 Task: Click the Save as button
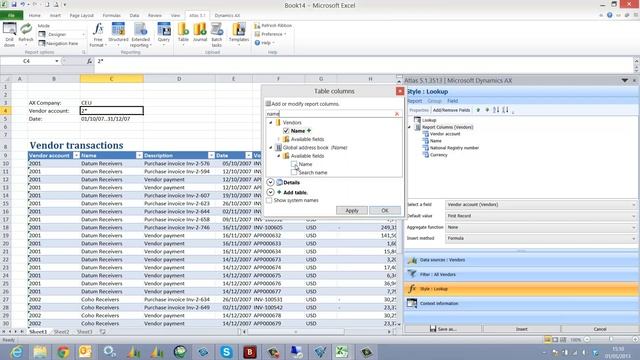point(443,329)
